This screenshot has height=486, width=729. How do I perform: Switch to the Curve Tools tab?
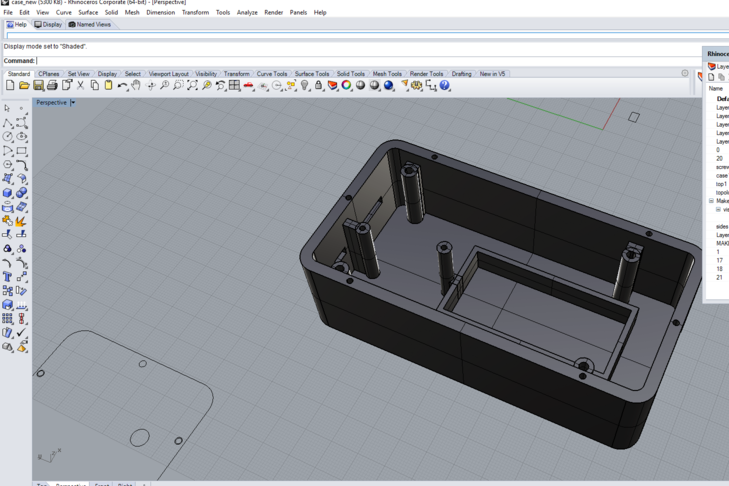(272, 73)
